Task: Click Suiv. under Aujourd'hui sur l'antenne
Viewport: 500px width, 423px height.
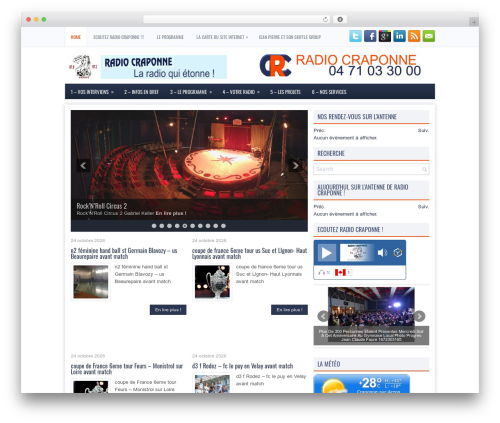Action: coord(423,207)
